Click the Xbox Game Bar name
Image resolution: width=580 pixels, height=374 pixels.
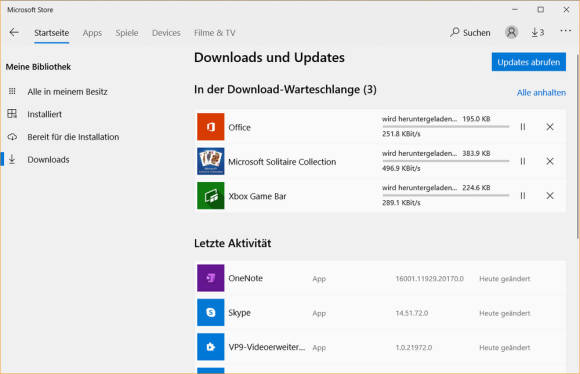point(257,196)
